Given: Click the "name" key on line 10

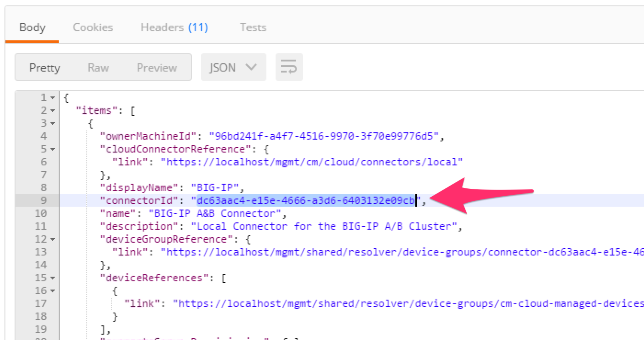Looking at the screenshot, I should coord(118,213).
